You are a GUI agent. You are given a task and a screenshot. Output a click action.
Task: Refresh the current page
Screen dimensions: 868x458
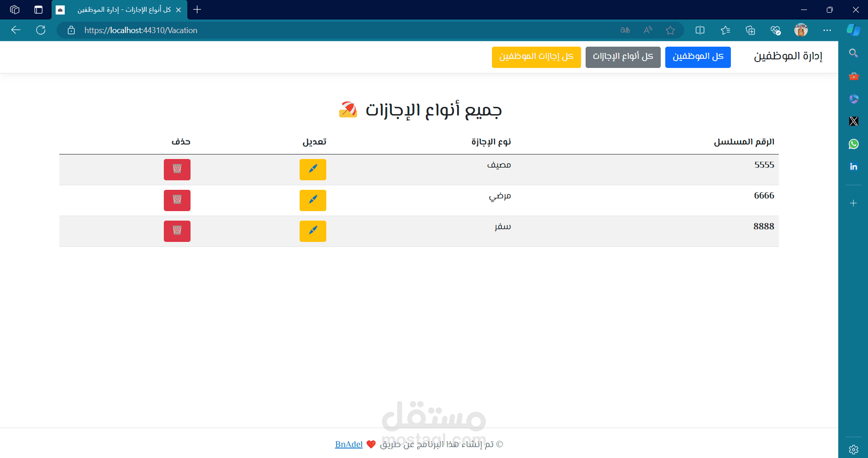41,30
